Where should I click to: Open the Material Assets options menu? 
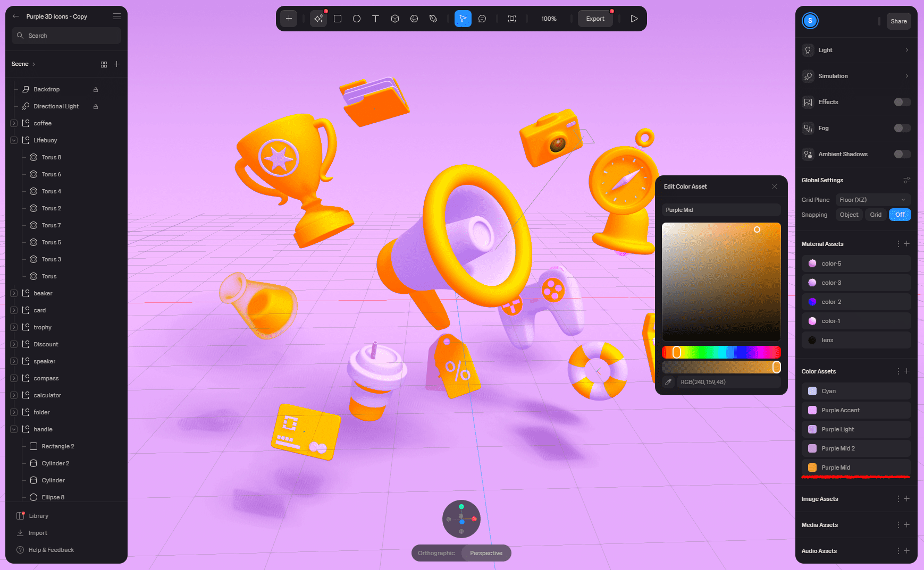[898, 244]
